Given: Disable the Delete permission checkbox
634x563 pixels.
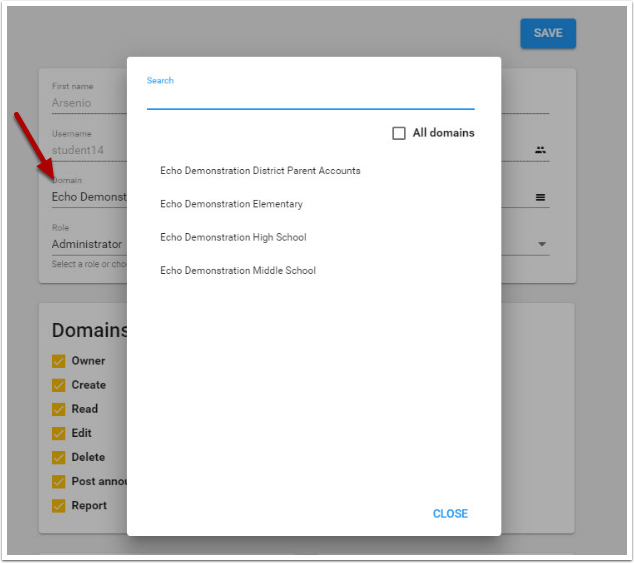Looking at the screenshot, I should (59, 457).
